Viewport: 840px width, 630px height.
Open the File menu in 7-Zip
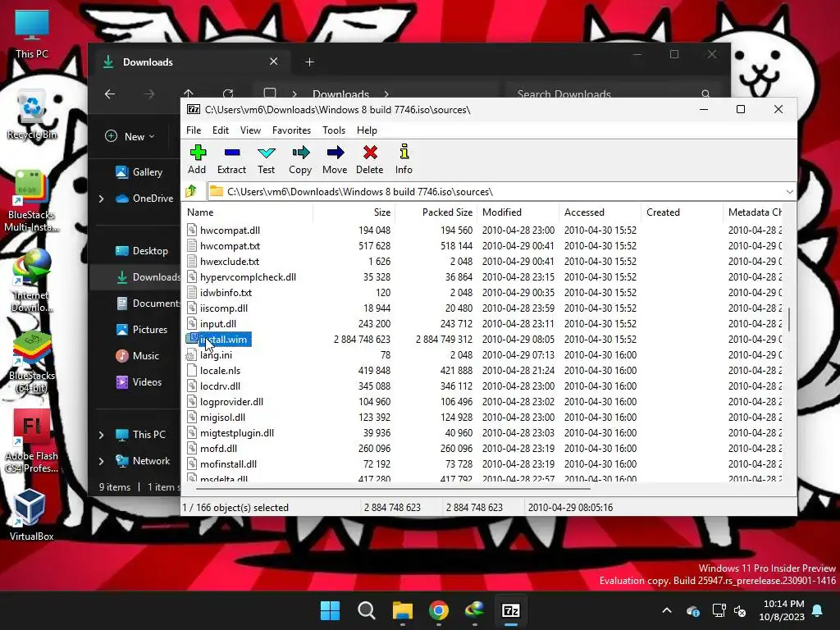(x=194, y=130)
